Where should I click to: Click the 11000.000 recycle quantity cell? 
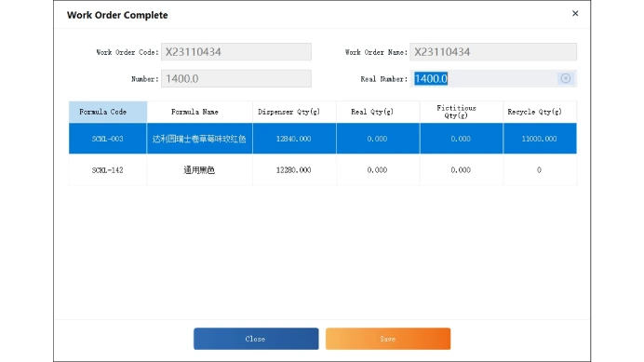coord(540,139)
